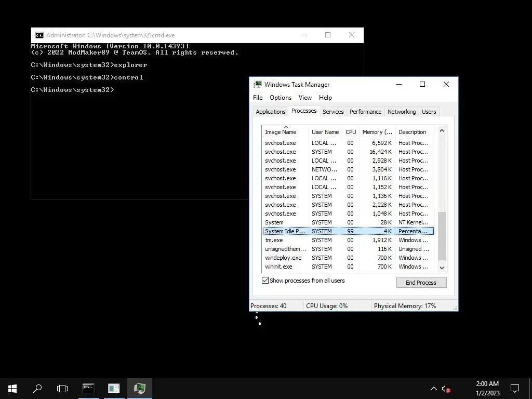Screen dimensions: 532x399
Task: Select the System Idle Process row
Action: (x=349, y=231)
